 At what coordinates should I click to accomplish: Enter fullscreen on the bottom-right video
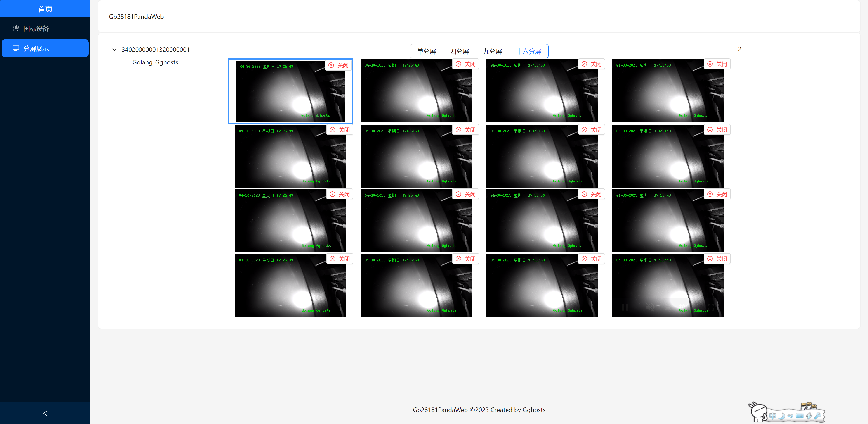pyautogui.click(x=711, y=307)
